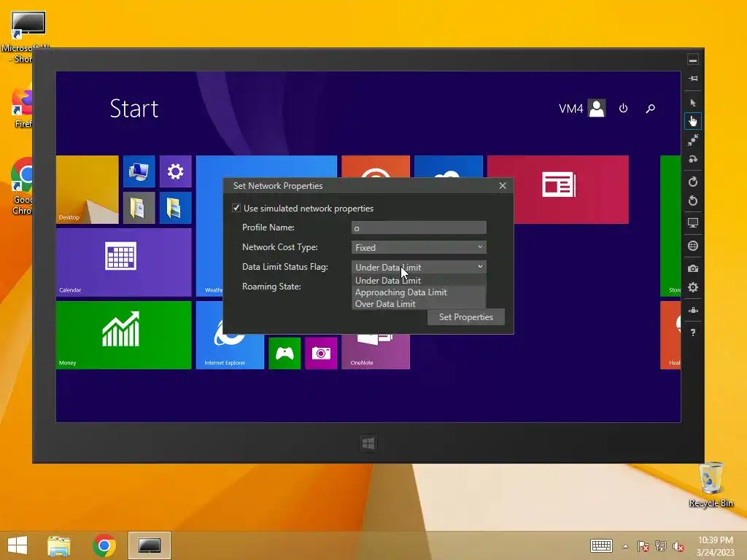Viewport: 747px width, 560px height.
Task: Launch Internet Explorer tile
Action: click(230, 351)
